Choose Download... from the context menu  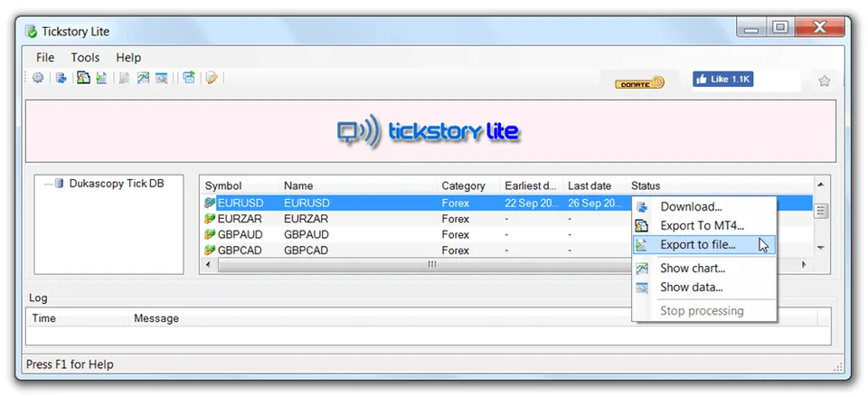coord(704,207)
